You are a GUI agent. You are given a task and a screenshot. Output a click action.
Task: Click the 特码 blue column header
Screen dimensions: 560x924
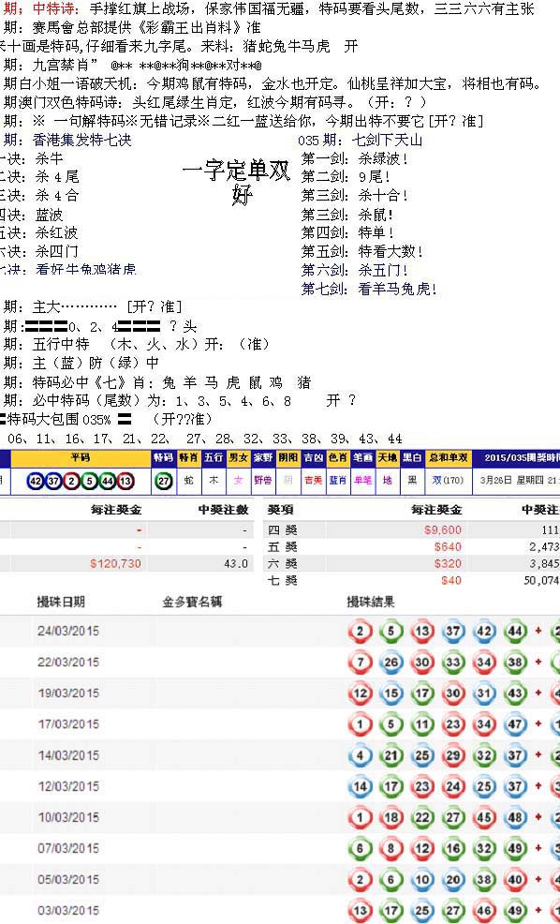coord(163,458)
